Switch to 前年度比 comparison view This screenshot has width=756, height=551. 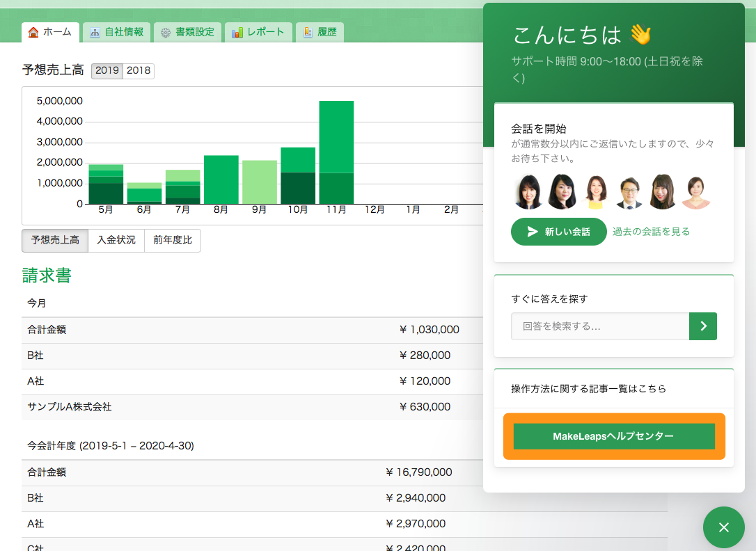(173, 241)
